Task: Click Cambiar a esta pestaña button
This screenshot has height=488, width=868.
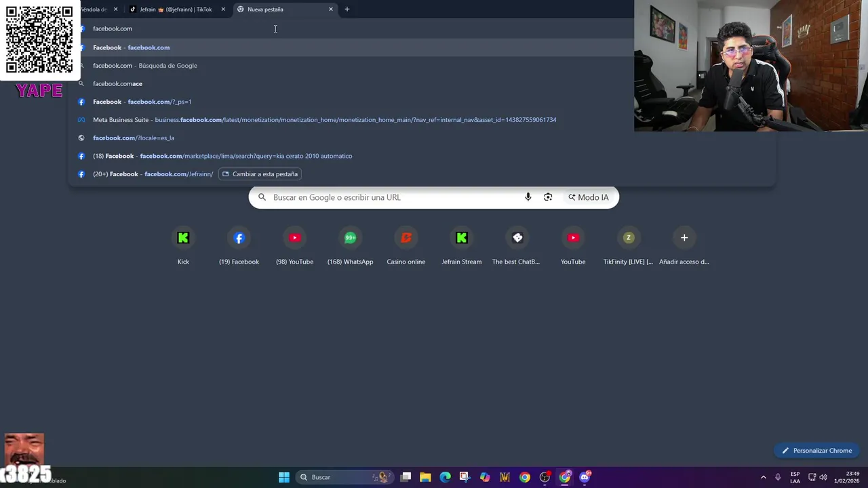Action: (260, 174)
